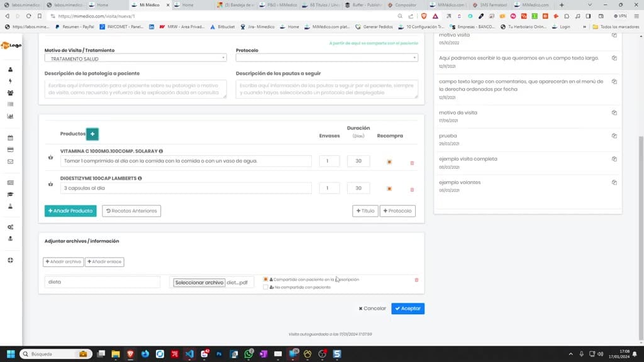
Task: Open info icon for DIGESTIZYME 100CAP LAMBERTS
Action: 140,178
